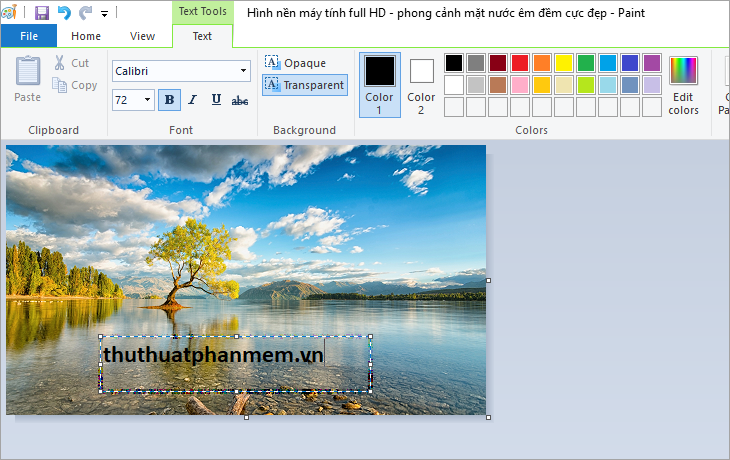Open the File menu
The image size is (730, 460).
[x=29, y=36]
